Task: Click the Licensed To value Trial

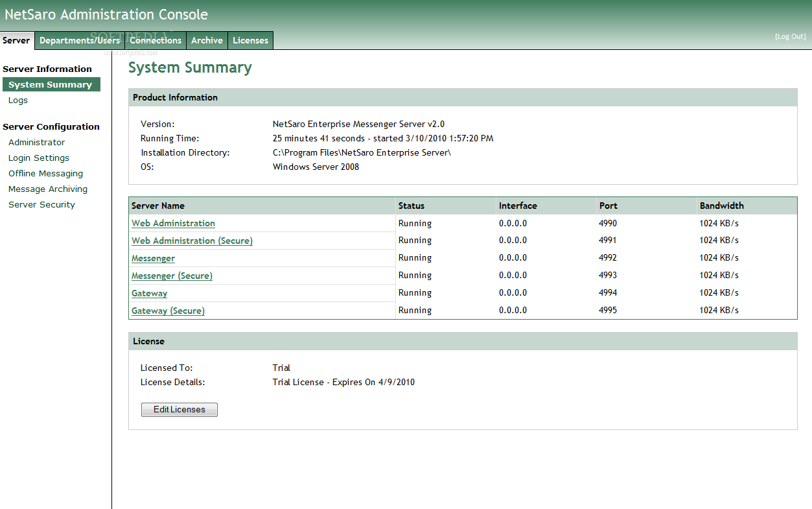Action: click(x=281, y=368)
